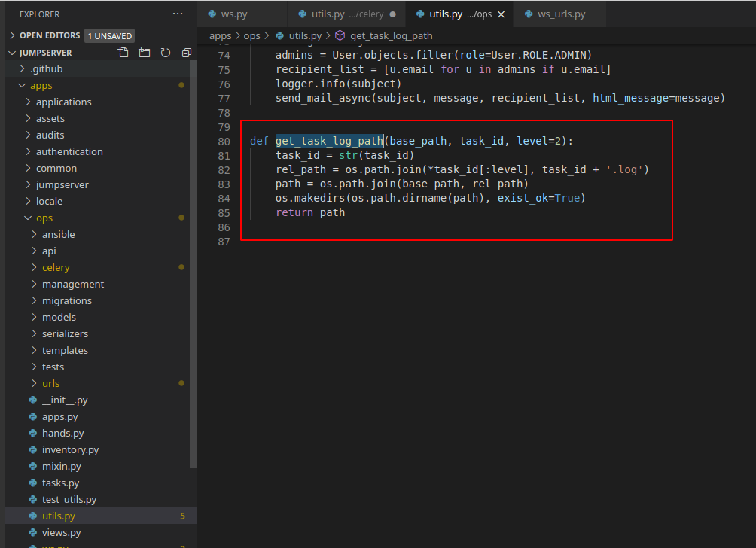
Task: Collapse the apps folder
Action: [x=22, y=85]
